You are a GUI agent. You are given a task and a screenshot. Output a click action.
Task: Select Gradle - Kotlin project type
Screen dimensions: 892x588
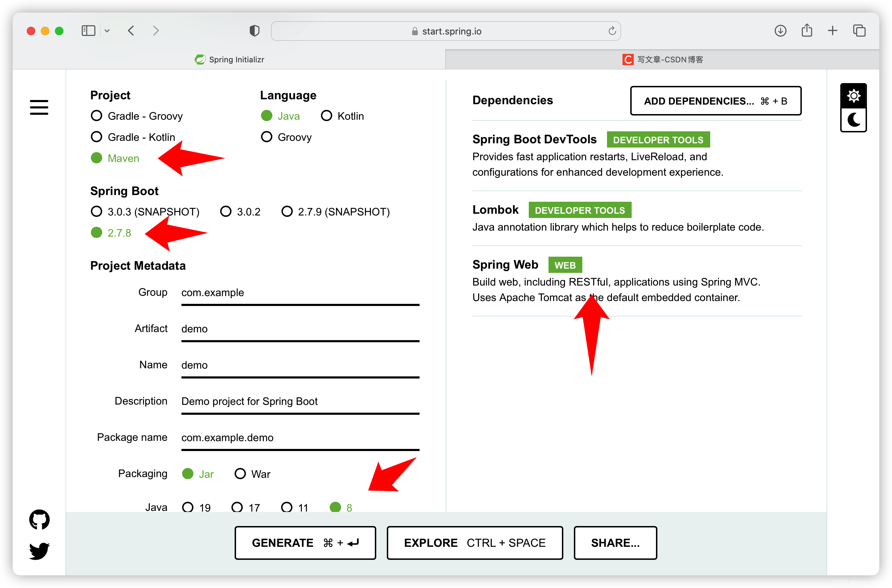coord(133,137)
